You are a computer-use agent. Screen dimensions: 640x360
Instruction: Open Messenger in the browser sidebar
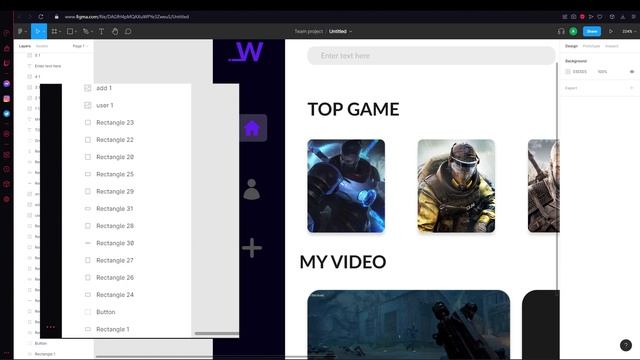pos(7,84)
